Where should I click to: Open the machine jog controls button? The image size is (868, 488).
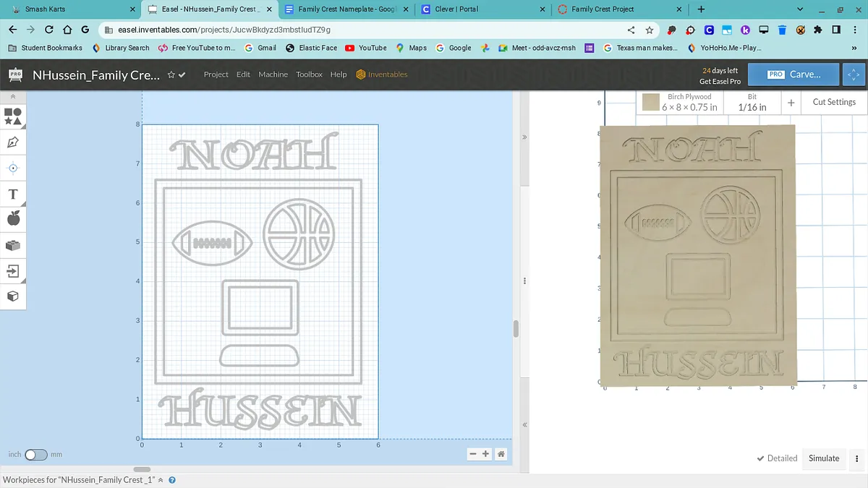click(854, 74)
